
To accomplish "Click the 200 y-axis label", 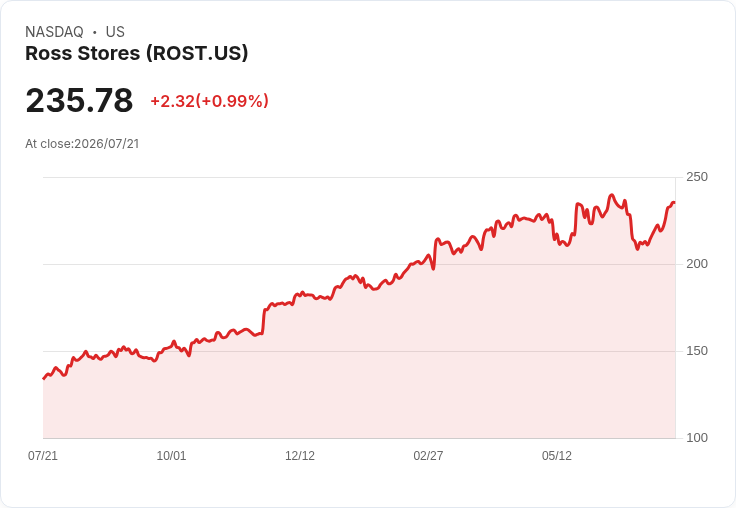I will pyautogui.click(x=697, y=264).
